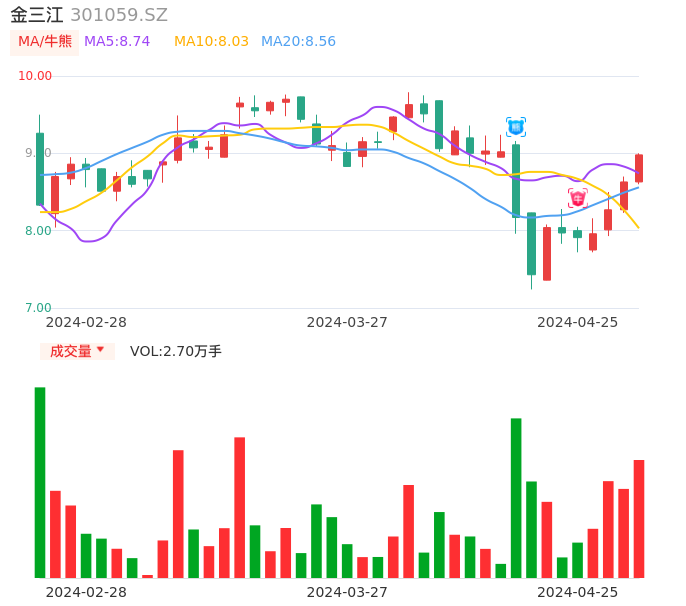This screenshot has width=686, height=606.
Task: Click the pink bull signal marker icon
Action: tap(578, 198)
